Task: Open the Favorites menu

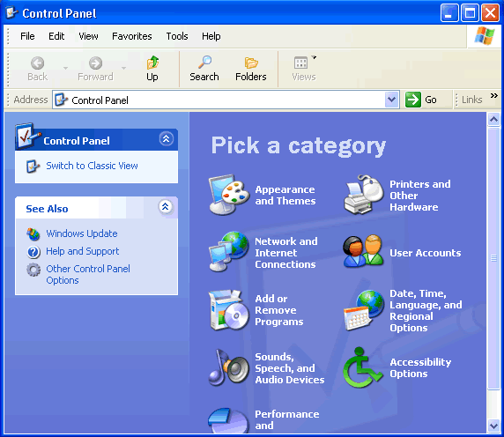Action: [x=132, y=36]
